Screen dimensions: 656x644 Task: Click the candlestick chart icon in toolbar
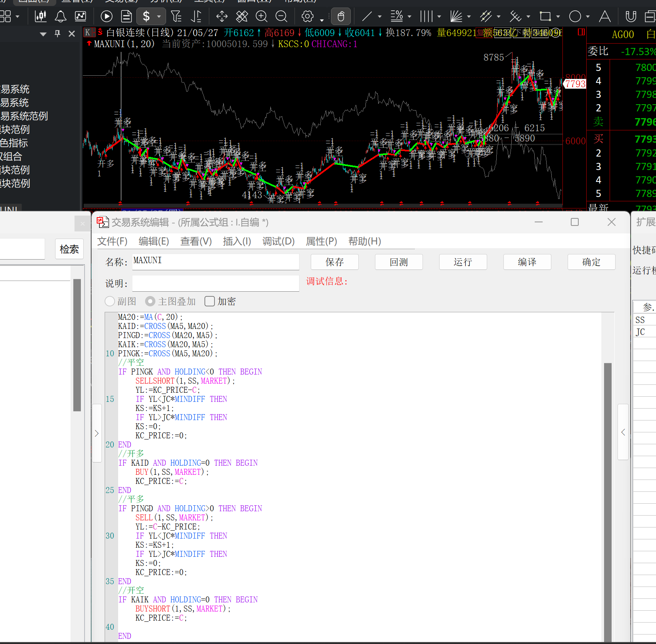[x=40, y=16]
